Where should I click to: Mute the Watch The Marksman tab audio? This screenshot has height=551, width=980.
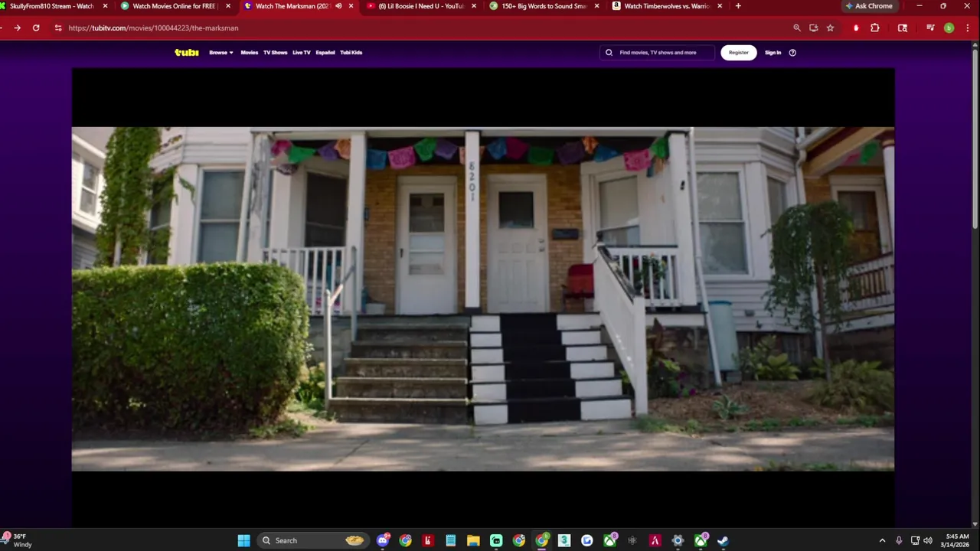(x=338, y=6)
